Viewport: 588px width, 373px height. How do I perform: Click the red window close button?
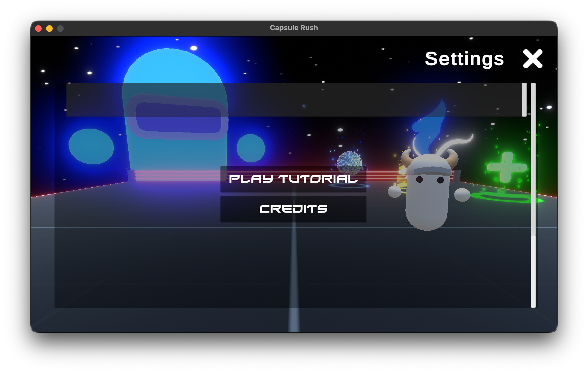coord(38,29)
